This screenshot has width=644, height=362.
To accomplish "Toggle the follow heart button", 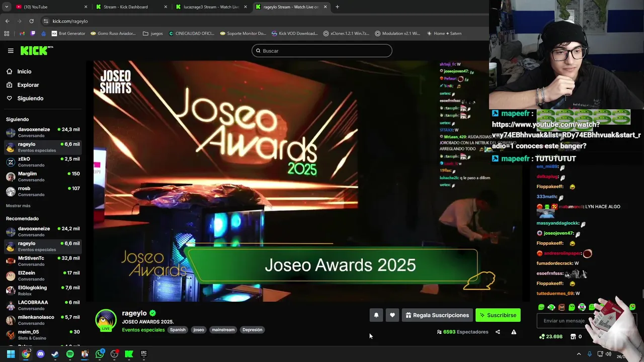I will 392,315.
